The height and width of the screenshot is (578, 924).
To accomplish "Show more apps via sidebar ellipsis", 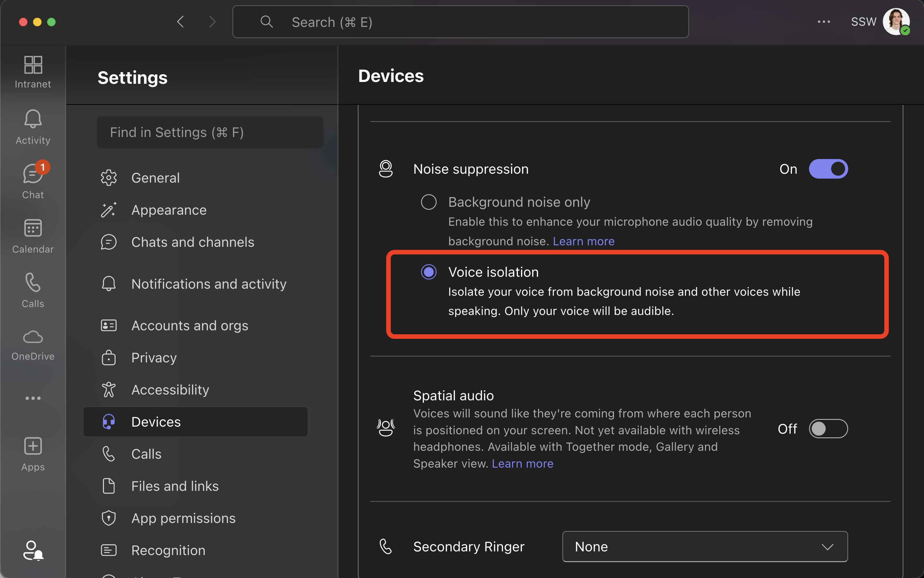I will (x=33, y=398).
